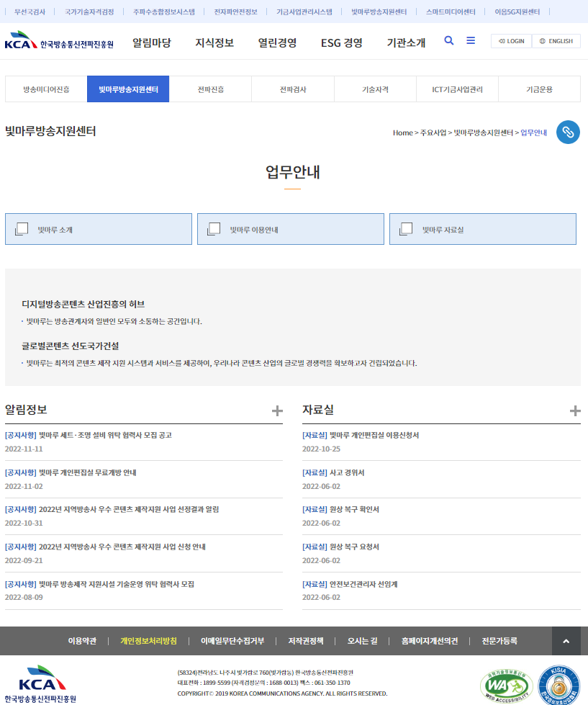
Task: Open the site search magnifier icon
Action: [x=449, y=41]
